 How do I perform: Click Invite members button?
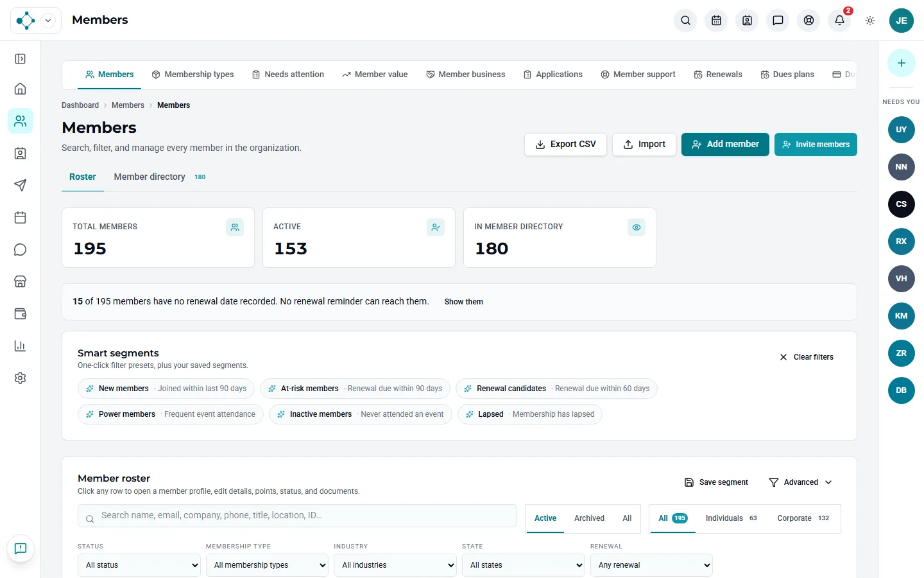tap(816, 144)
